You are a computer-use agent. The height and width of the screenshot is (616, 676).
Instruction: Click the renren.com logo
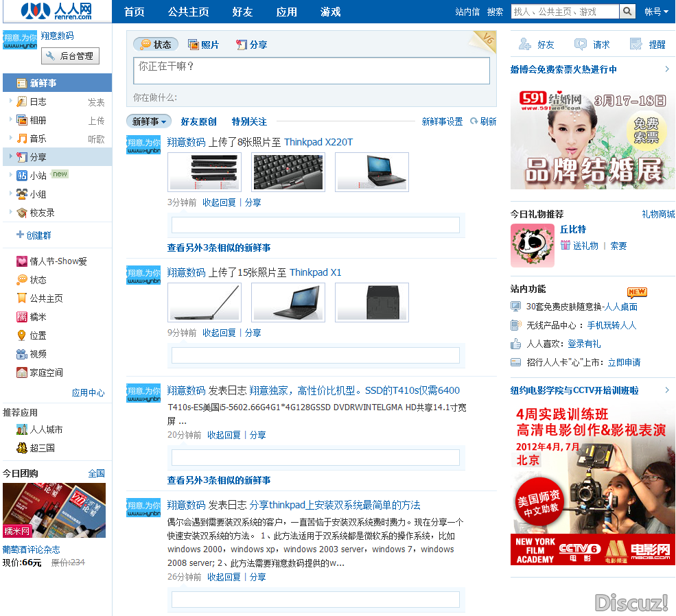[x=56, y=11]
